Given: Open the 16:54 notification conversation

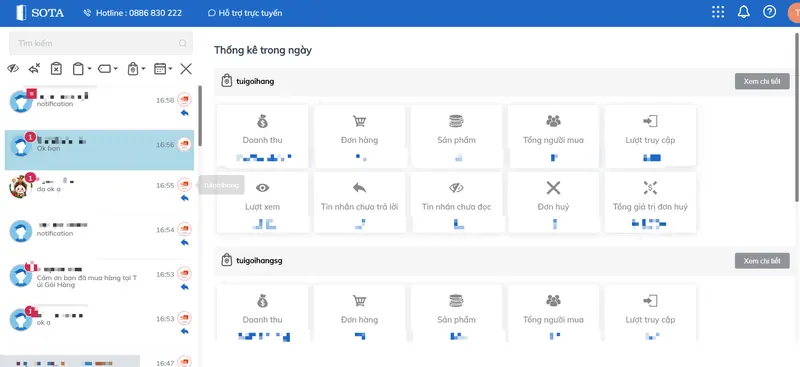Looking at the screenshot, I should [x=99, y=234].
